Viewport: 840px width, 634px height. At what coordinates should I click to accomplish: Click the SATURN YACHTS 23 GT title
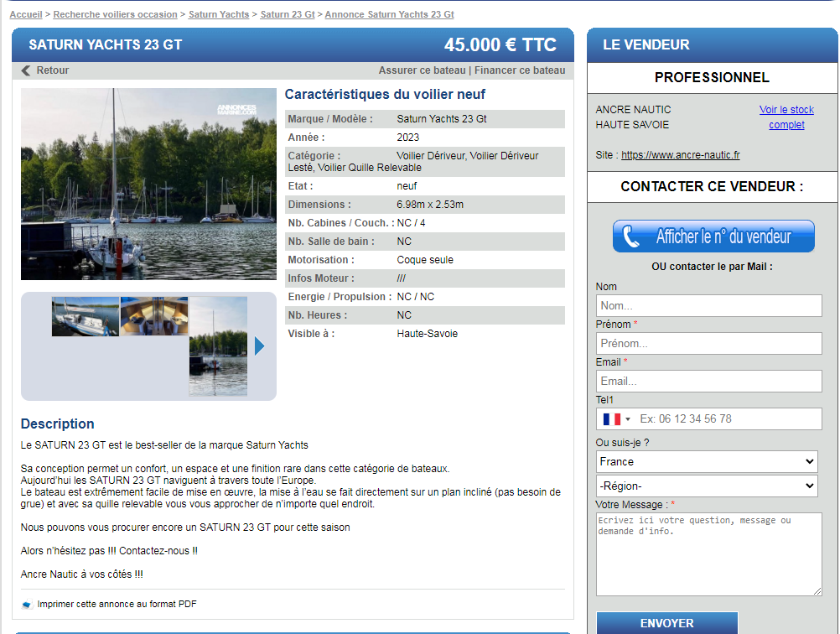[106, 44]
